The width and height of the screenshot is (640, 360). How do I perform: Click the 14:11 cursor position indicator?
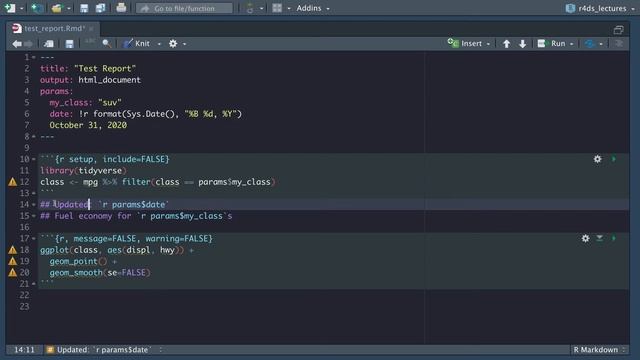[24, 350]
